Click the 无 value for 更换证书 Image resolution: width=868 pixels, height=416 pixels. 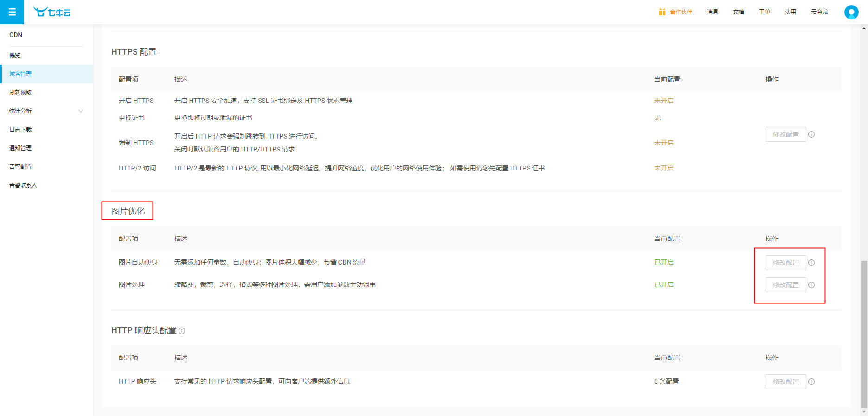point(657,118)
